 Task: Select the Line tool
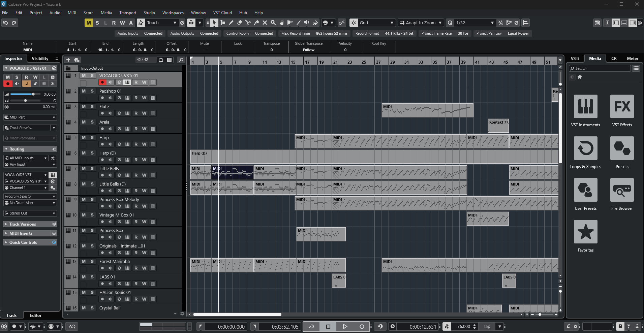(299, 23)
